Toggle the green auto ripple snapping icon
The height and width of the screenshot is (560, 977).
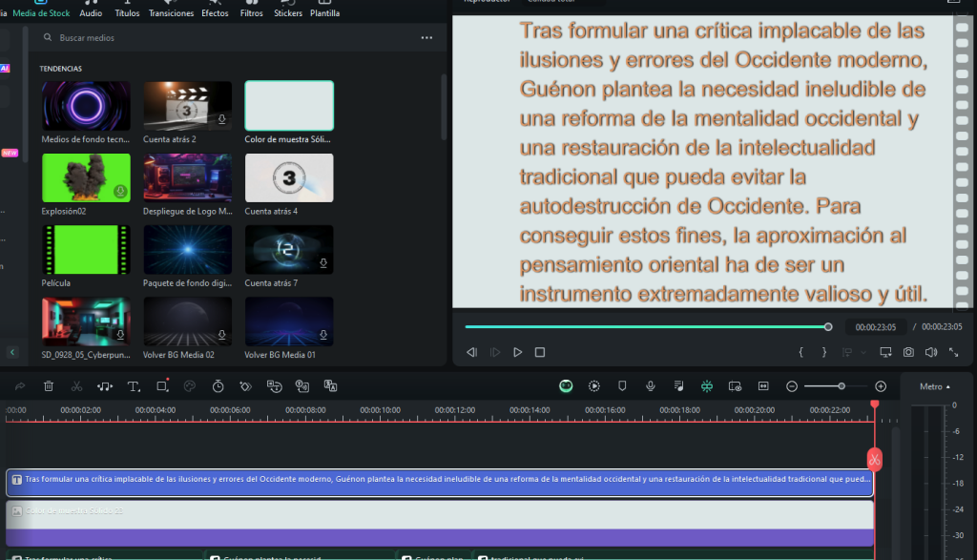pyautogui.click(x=706, y=386)
